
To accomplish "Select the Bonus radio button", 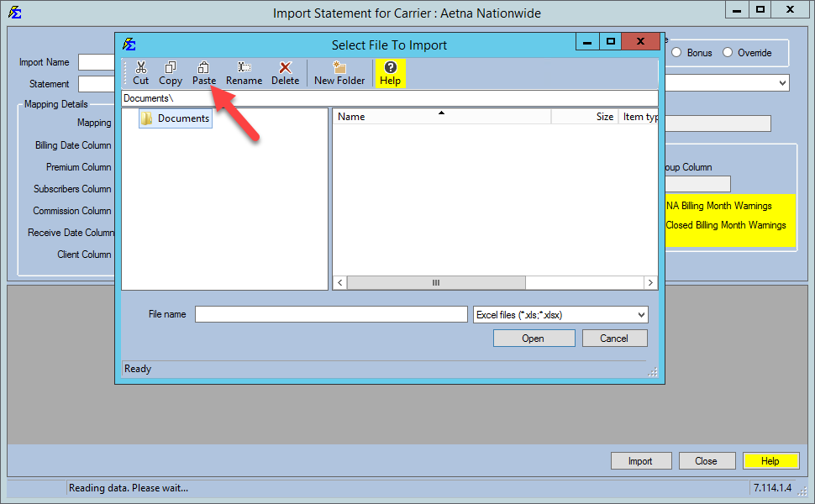I will [x=676, y=53].
